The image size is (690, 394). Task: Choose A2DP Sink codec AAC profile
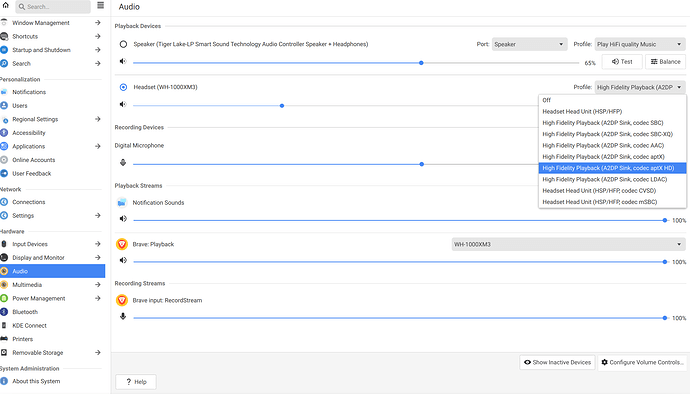(x=612, y=145)
